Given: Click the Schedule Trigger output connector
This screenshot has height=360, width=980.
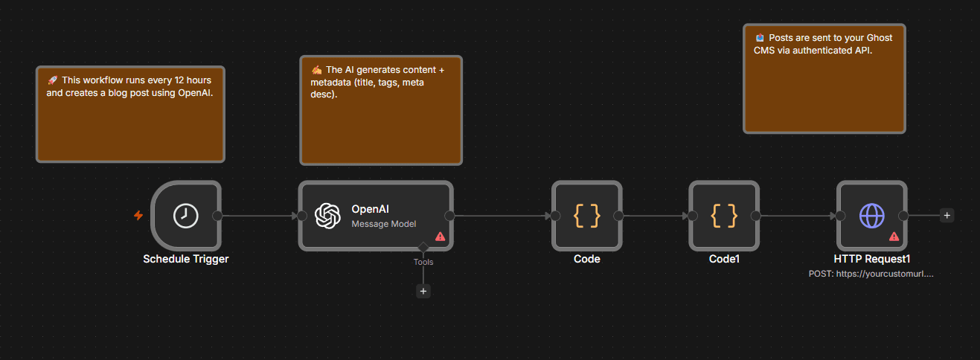Looking at the screenshot, I should [217, 216].
